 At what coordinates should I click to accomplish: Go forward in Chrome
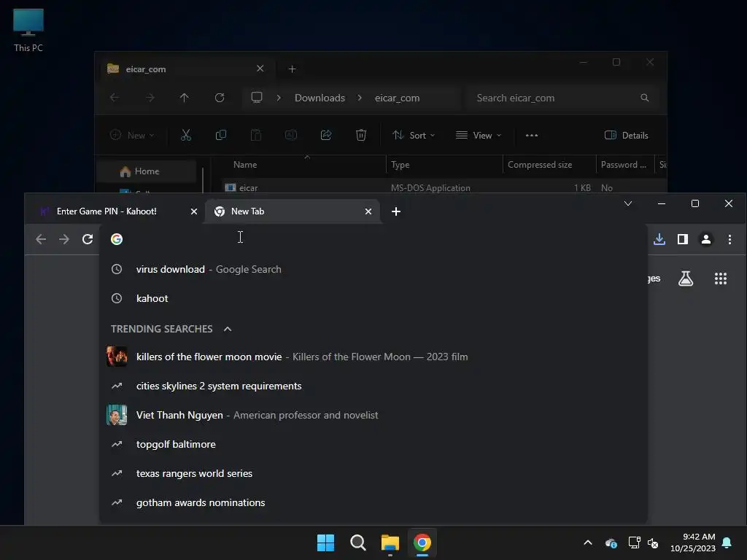click(64, 239)
